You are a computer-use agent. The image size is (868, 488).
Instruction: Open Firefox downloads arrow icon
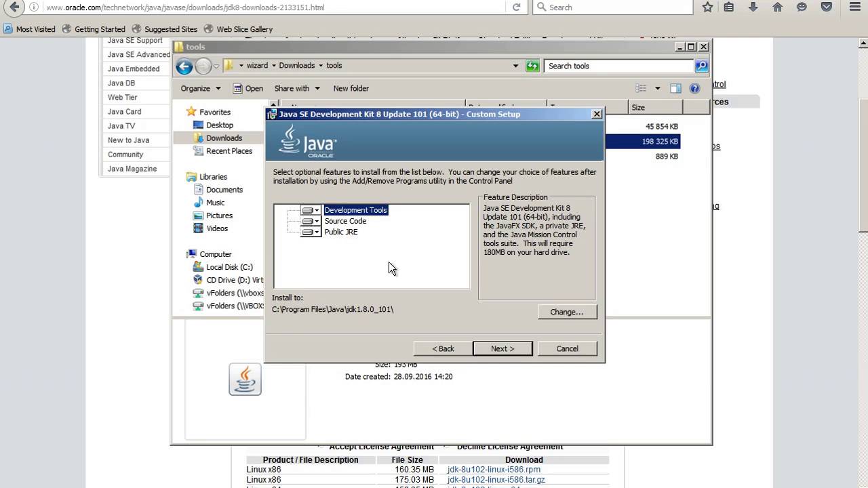[753, 7]
